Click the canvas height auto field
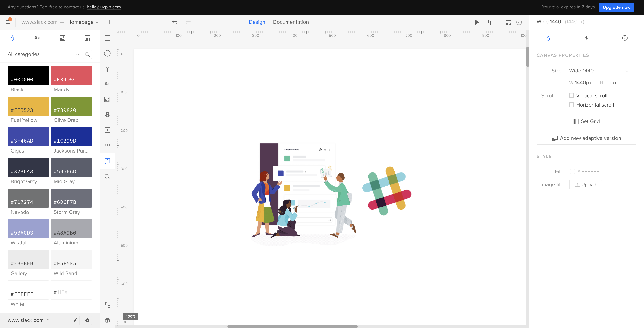This screenshot has height=328, width=644. (616, 83)
